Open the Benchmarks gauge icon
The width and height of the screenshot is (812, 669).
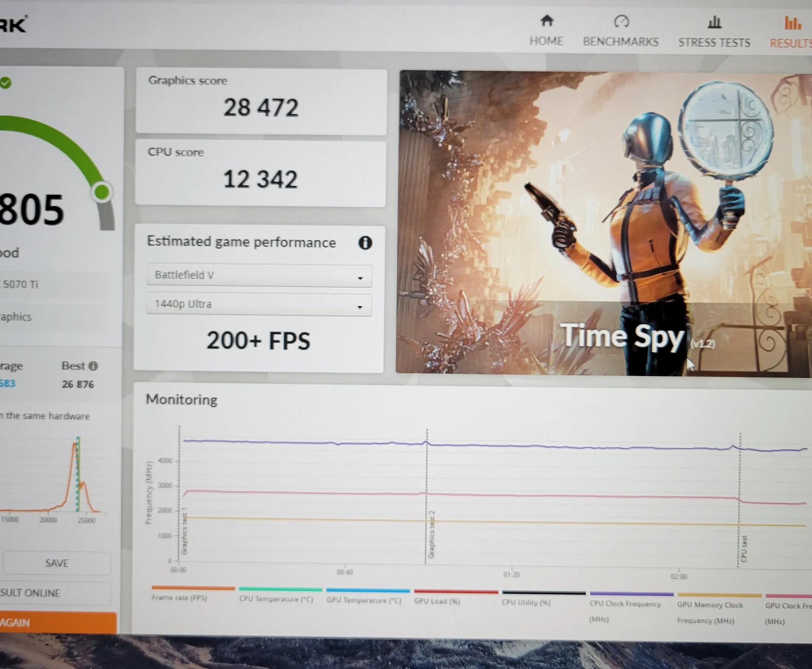click(x=621, y=21)
